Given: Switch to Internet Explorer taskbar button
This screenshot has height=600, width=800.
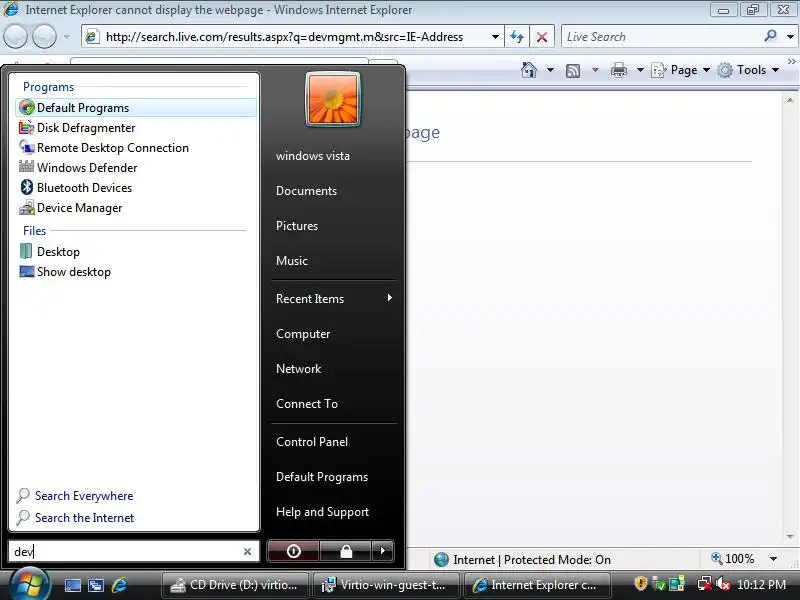Looking at the screenshot, I should [x=537, y=585].
